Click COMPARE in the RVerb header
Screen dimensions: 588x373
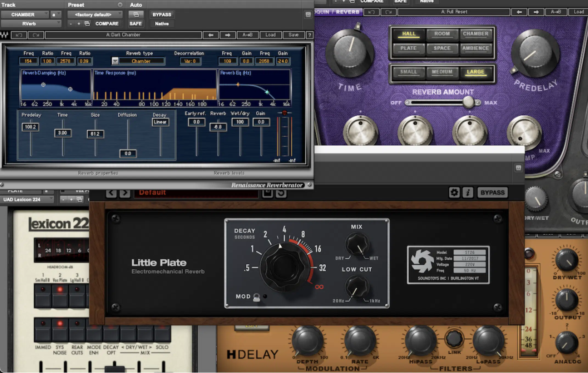click(x=107, y=24)
